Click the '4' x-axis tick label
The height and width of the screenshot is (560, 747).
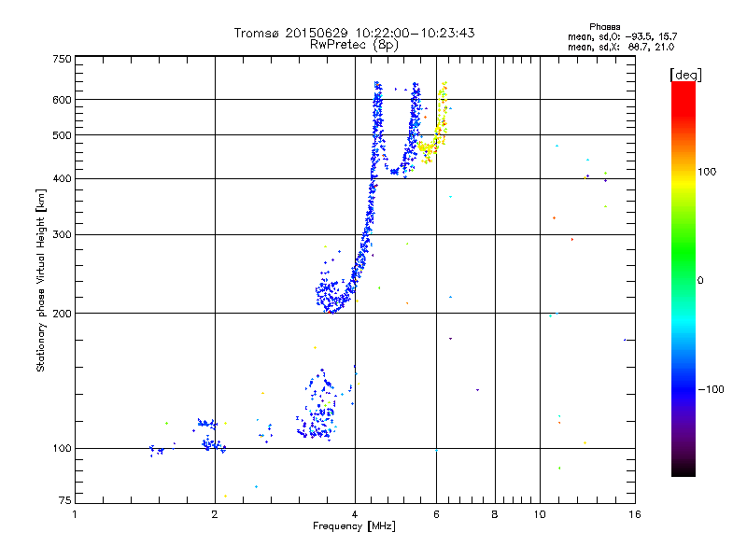pyautogui.click(x=355, y=514)
